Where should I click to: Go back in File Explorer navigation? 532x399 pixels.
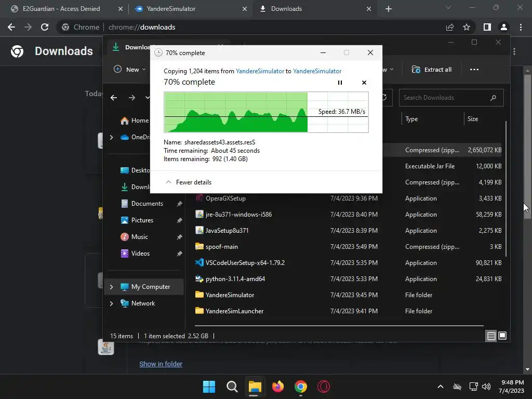(x=114, y=98)
